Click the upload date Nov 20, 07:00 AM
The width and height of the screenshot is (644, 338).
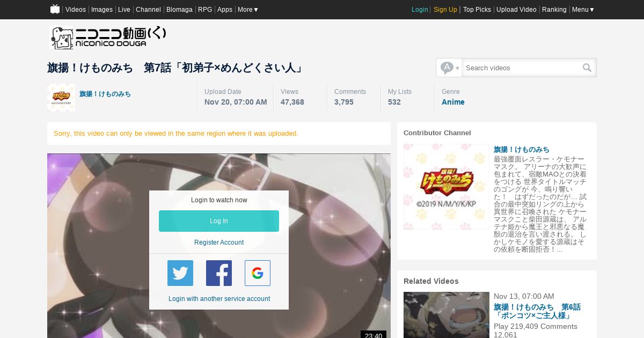(x=236, y=102)
